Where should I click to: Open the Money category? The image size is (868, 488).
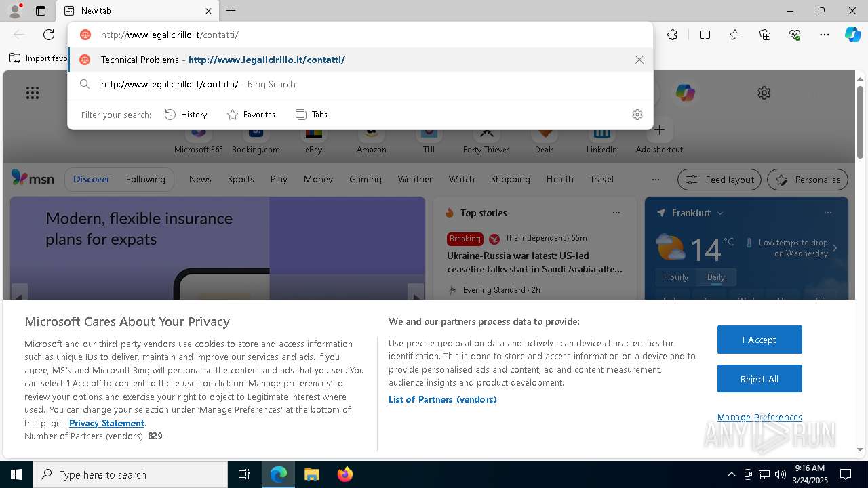pyautogui.click(x=318, y=179)
